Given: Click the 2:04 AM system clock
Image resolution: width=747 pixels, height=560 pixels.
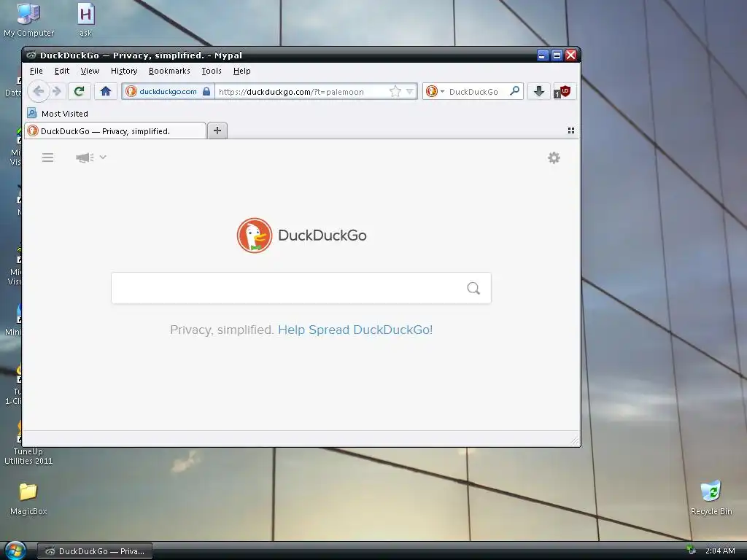Looking at the screenshot, I should coord(720,551).
